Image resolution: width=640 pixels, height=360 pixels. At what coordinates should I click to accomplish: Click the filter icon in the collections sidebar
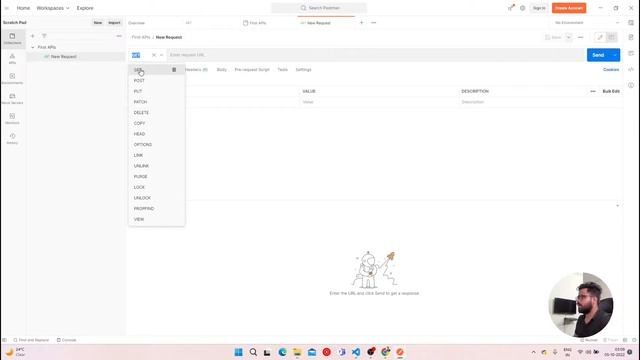(44, 36)
